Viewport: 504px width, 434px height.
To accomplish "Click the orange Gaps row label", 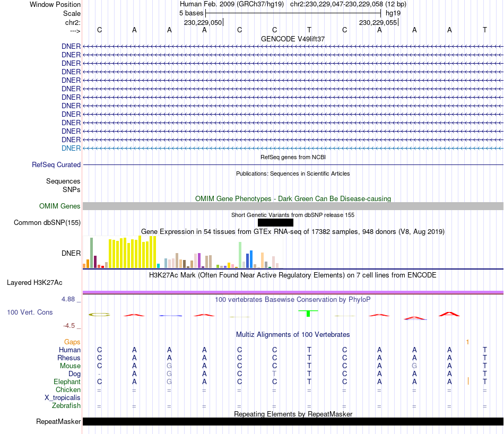I will tap(72, 342).
